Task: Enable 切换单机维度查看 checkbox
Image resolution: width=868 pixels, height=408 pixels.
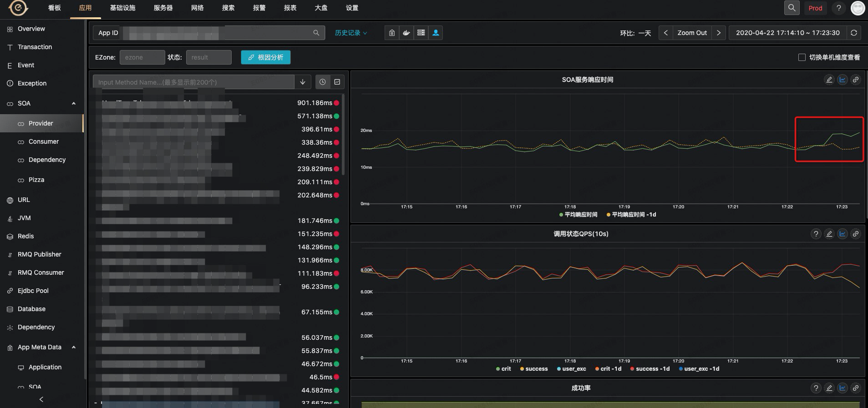Action: [802, 57]
